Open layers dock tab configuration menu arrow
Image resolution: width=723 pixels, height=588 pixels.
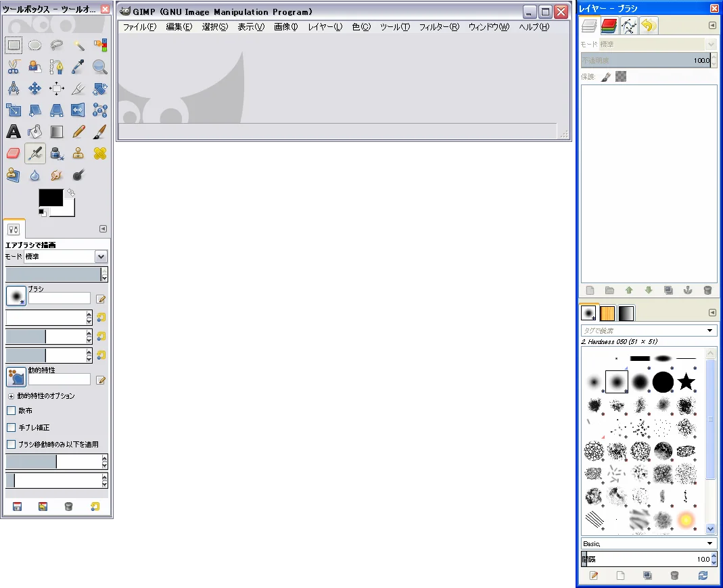tap(712, 26)
